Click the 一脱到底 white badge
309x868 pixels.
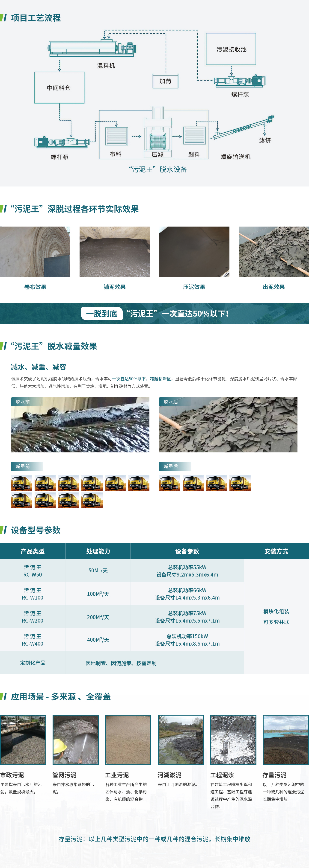(x=101, y=314)
